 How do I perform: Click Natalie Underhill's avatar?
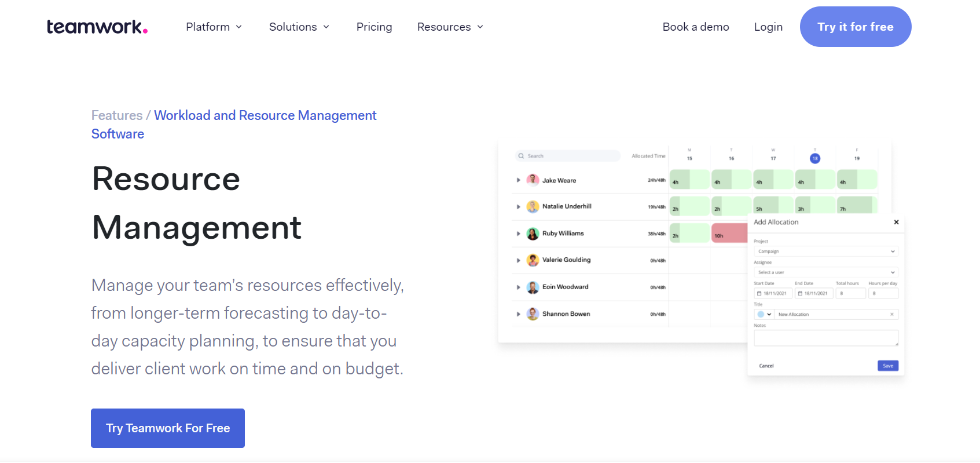[x=533, y=207]
